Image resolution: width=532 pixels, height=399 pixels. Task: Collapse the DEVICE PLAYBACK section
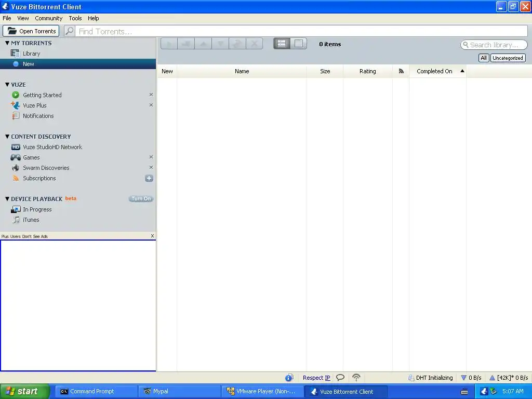pos(7,199)
